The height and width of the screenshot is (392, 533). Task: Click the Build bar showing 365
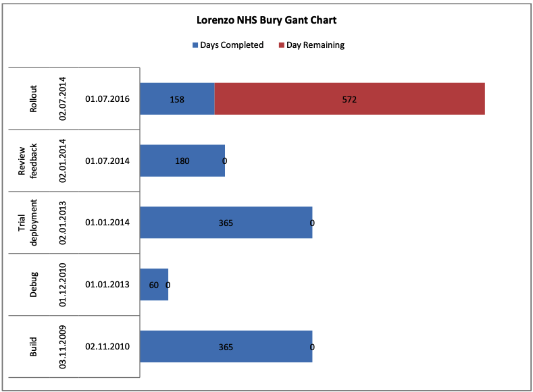point(226,347)
